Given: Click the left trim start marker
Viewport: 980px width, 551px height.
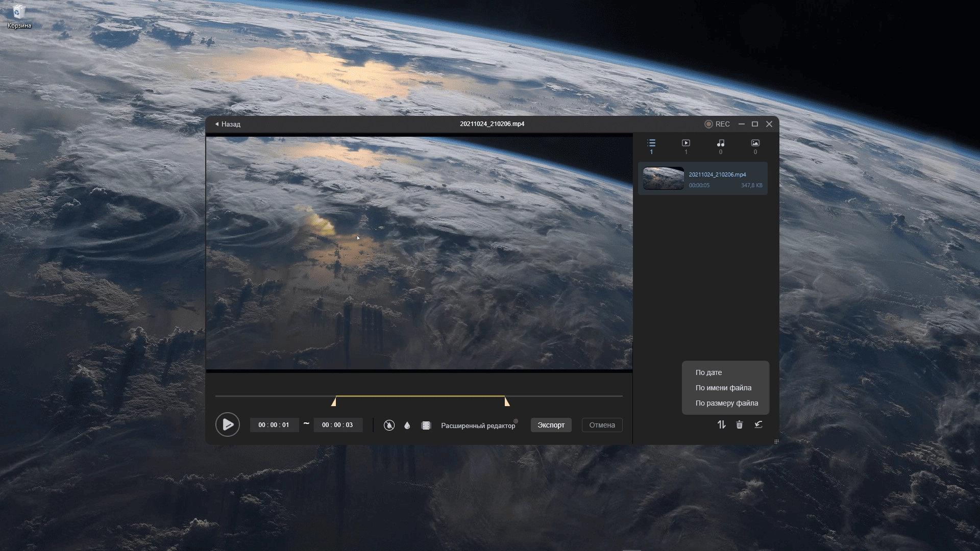Looking at the screenshot, I should pos(334,402).
